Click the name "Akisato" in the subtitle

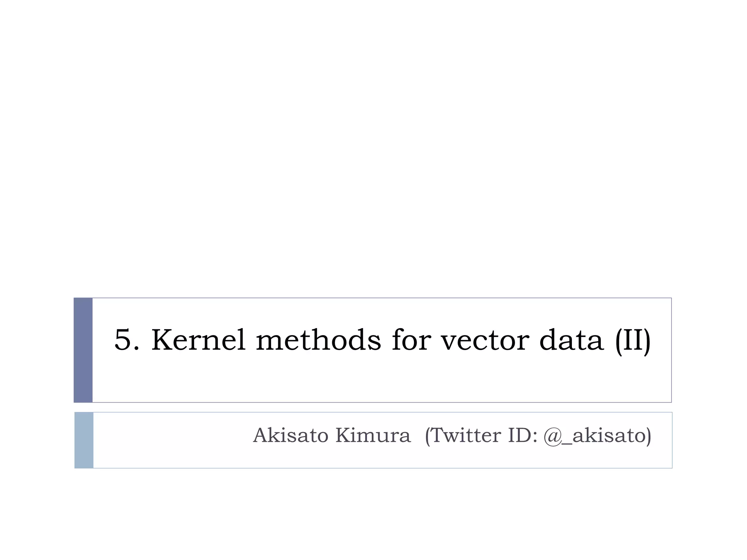291,435
